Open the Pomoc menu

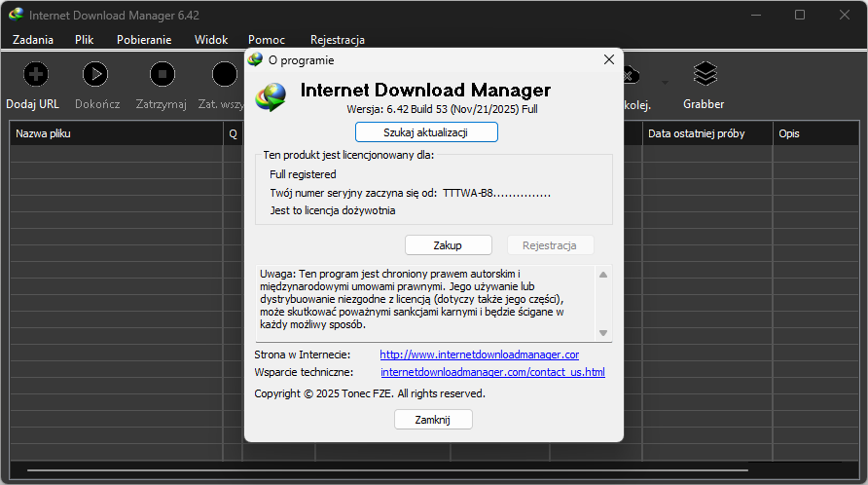point(267,40)
